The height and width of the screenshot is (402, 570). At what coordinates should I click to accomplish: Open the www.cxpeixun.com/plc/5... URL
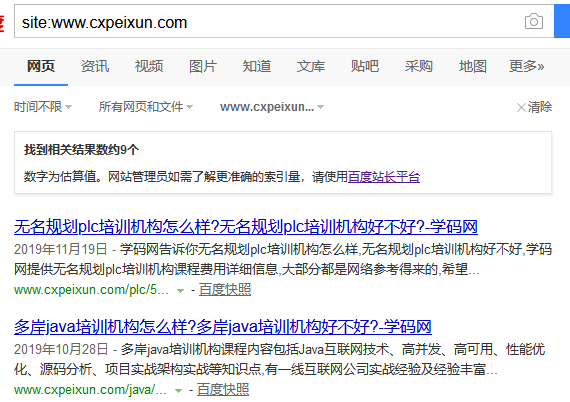point(91,290)
